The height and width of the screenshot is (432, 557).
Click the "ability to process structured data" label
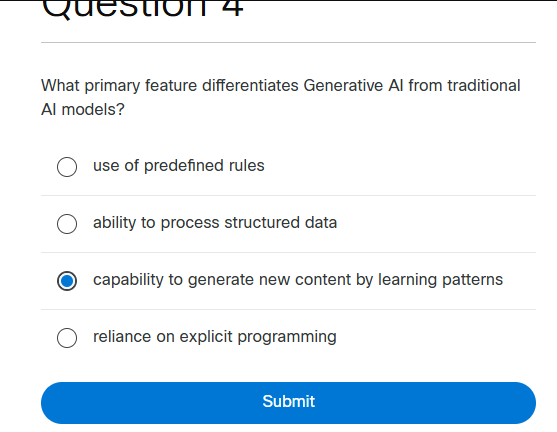(215, 223)
